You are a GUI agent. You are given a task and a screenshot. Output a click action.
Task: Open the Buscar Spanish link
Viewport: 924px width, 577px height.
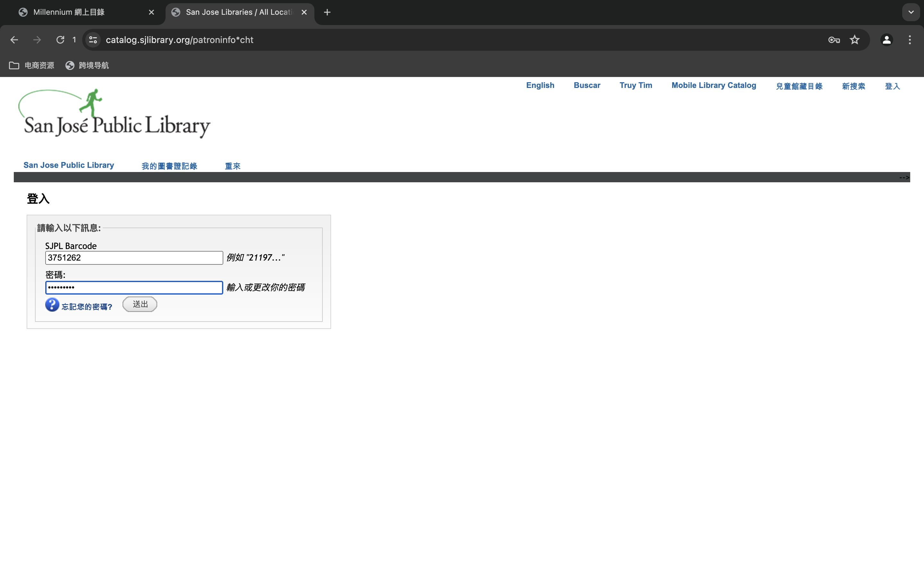point(587,85)
